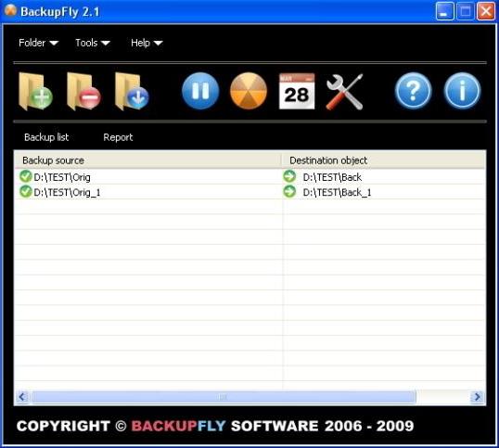Switch to the Backup list tab
This screenshot has width=499, height=448.
pos(46,137)
